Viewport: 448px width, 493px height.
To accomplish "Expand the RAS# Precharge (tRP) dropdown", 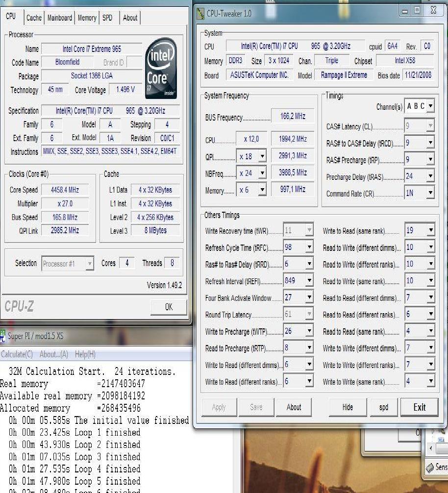I will (430, 160).
